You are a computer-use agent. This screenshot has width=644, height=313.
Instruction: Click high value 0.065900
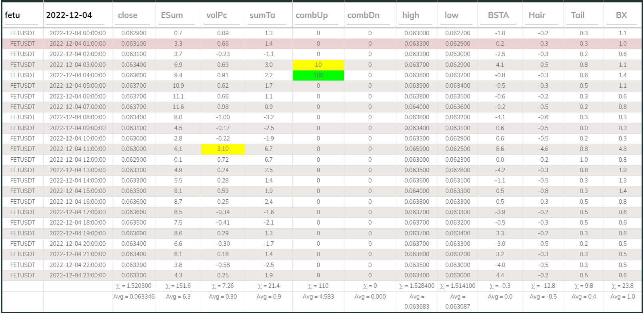[x=417, y=149]
